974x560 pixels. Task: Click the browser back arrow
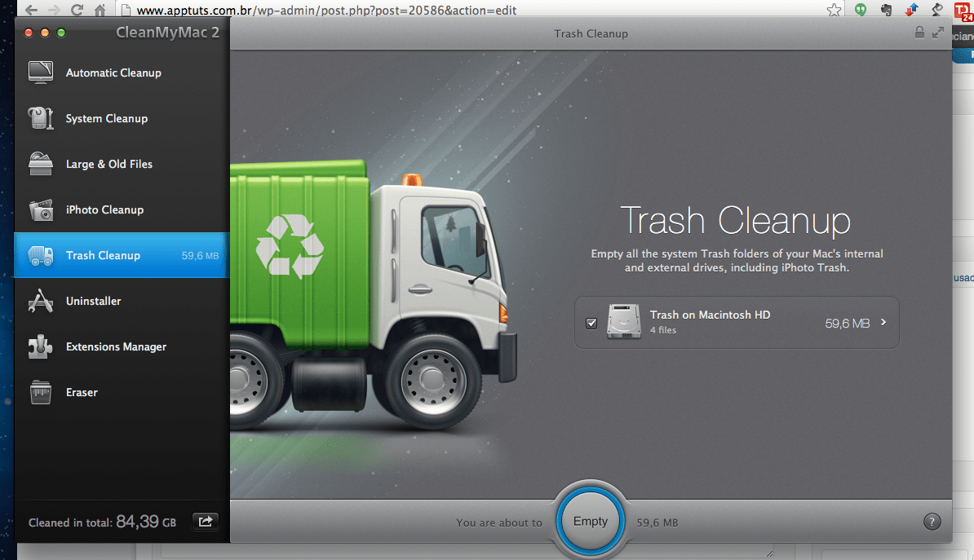point(31,10)
